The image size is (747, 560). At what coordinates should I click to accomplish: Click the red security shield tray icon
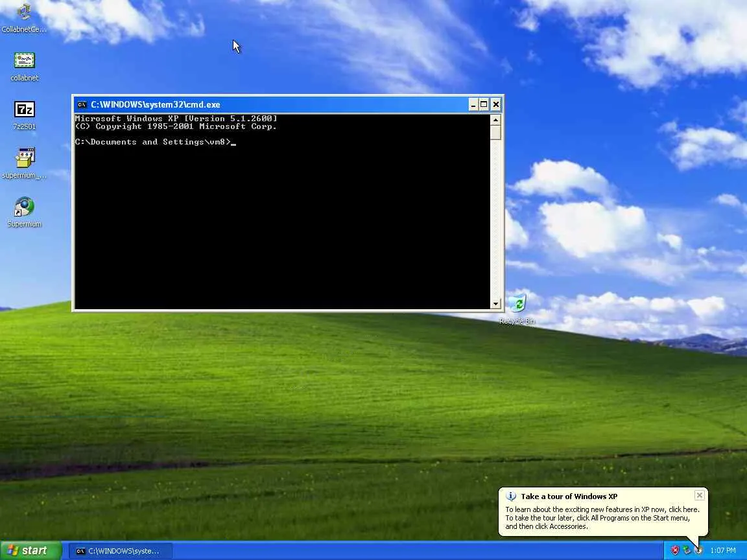tap(674, 550)
